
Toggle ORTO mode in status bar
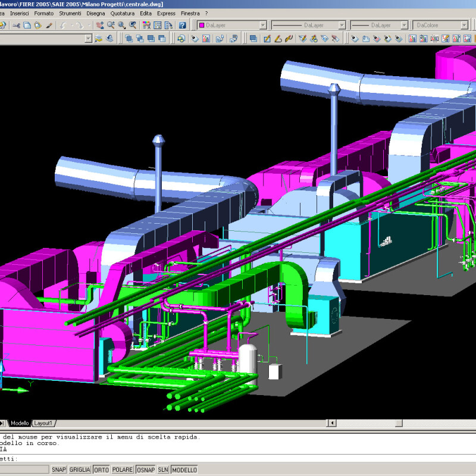101,469
